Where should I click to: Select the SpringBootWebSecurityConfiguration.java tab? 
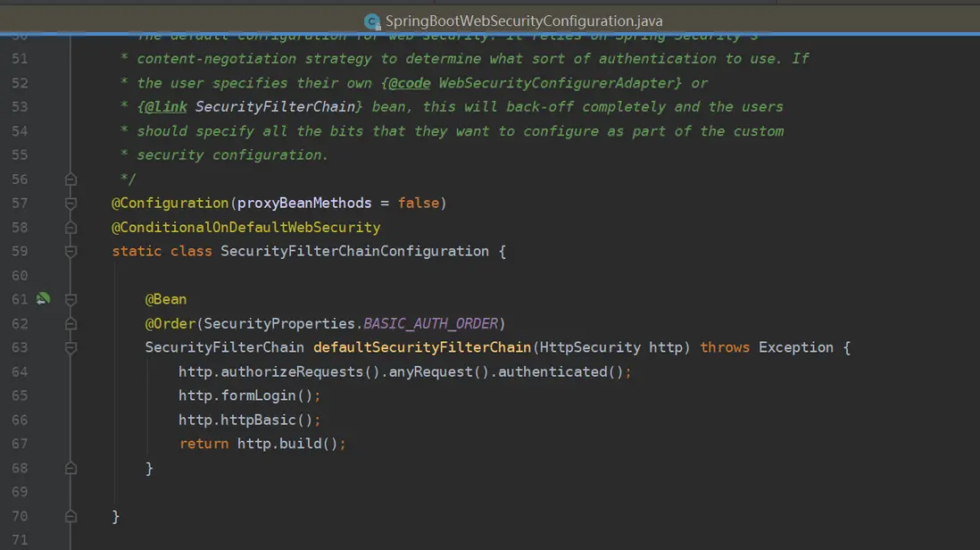tap(513, 21)
